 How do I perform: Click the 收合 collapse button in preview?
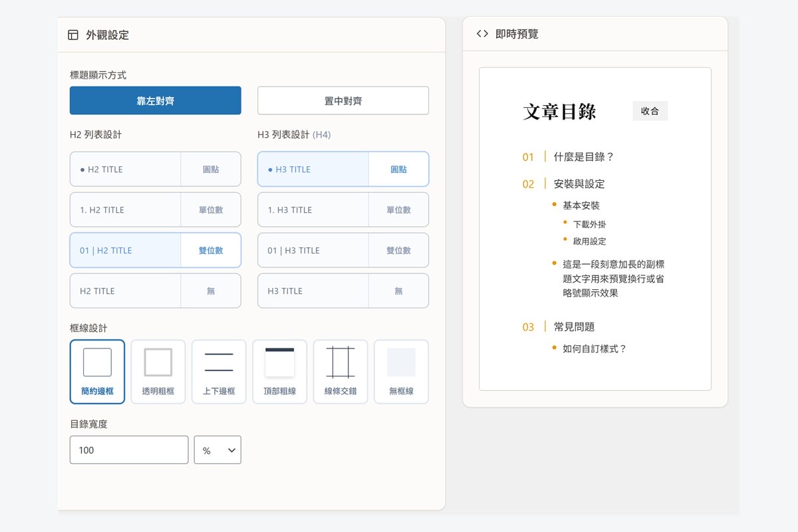650,111
